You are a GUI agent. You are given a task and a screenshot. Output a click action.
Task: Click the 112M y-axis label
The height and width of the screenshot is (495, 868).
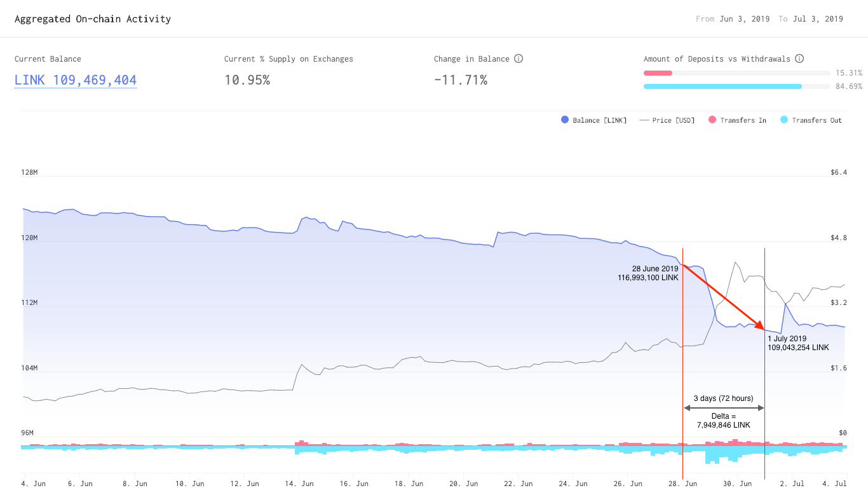[x=30, y=302]
